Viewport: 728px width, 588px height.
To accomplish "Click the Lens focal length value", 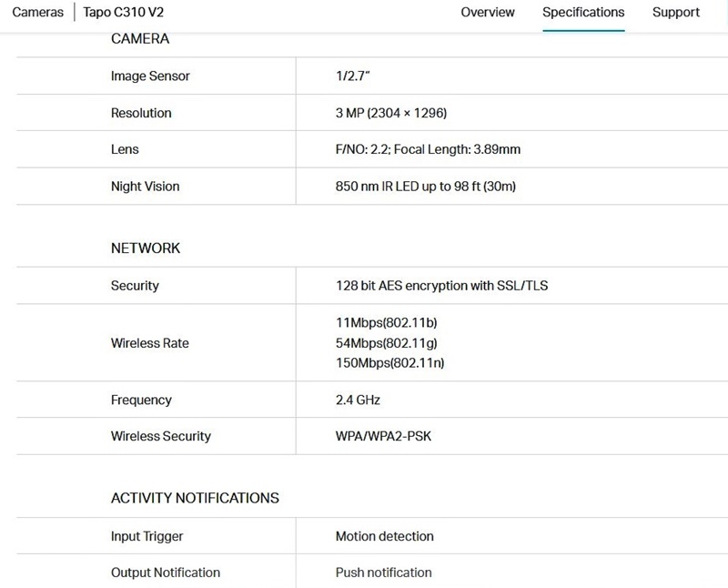I will tap(428, 150).
